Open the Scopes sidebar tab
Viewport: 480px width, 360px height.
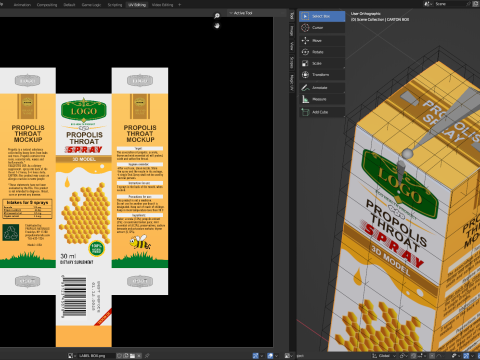[292, 63]
